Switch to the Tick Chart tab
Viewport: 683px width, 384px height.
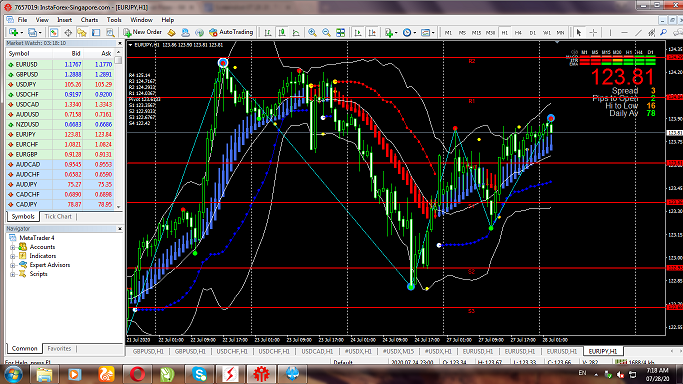pos(58,216)
